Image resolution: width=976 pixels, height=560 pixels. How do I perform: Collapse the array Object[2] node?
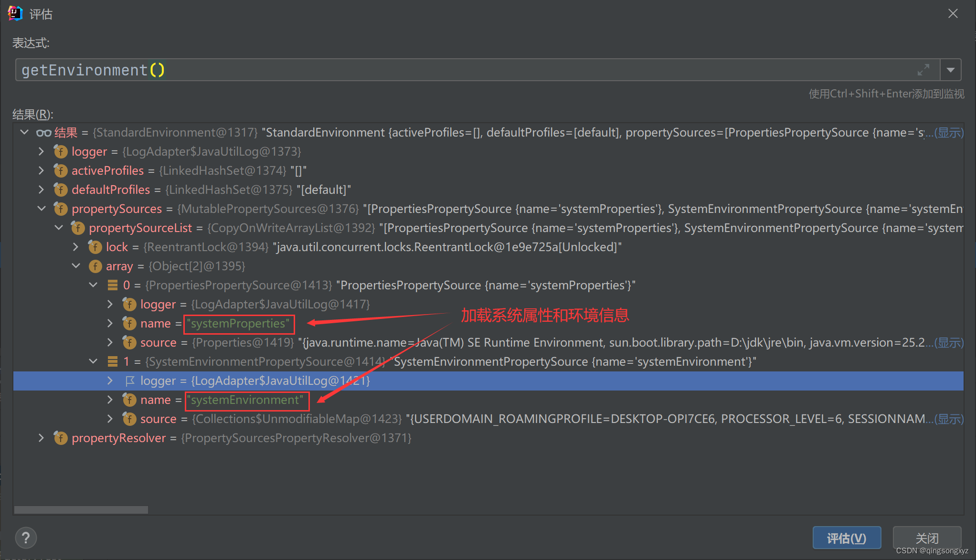click(x=76, y=266)
